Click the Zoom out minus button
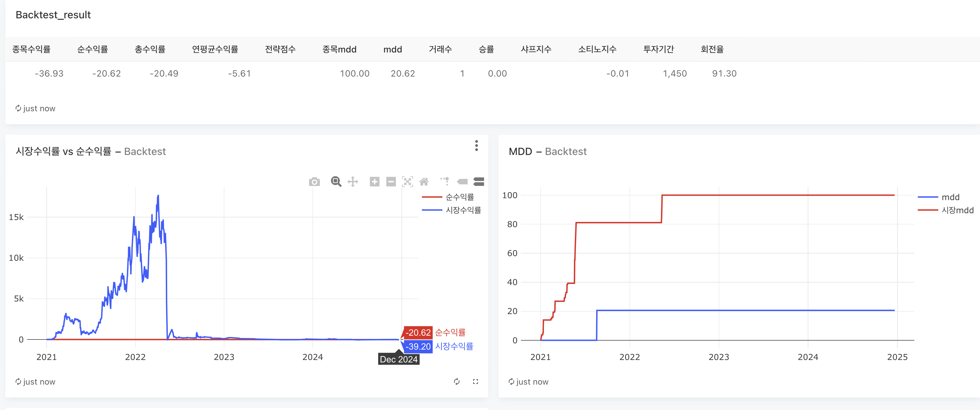The image size is (980, 410). pyautogui.click(x=391, y=182)
